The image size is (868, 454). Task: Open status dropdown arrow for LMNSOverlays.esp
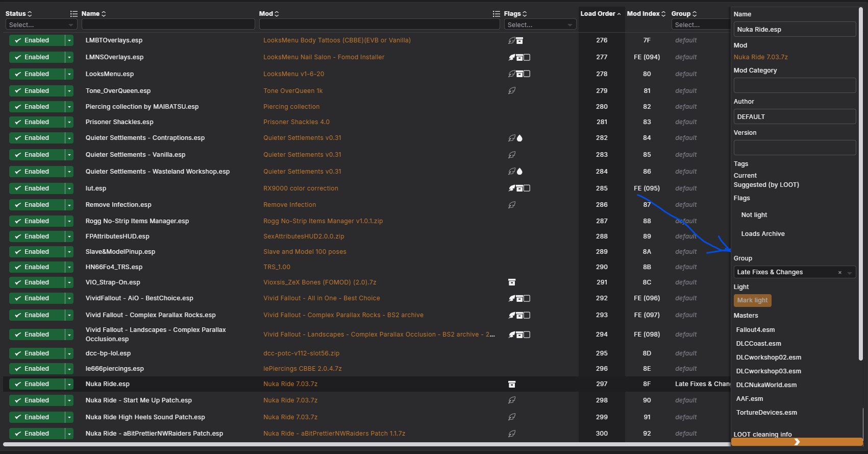point(69,57)
